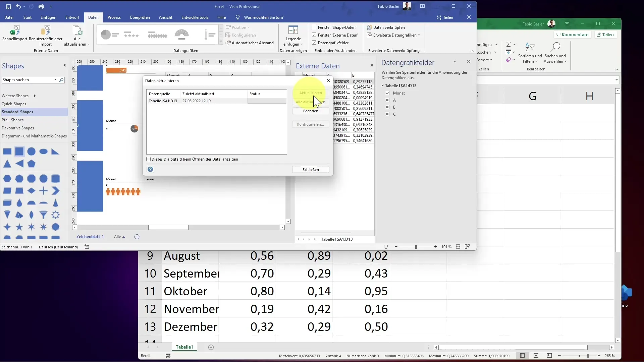The image size is (644, 362).
Task: Toggle the C field checkbox
Action: 387,114
